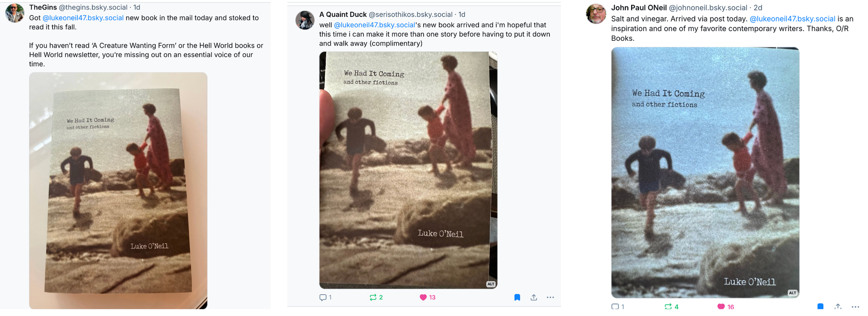The width and height of the screenshot is (868, 316).
Task: Unlike A Quaint Duck's post
Action: coord(423,297)
